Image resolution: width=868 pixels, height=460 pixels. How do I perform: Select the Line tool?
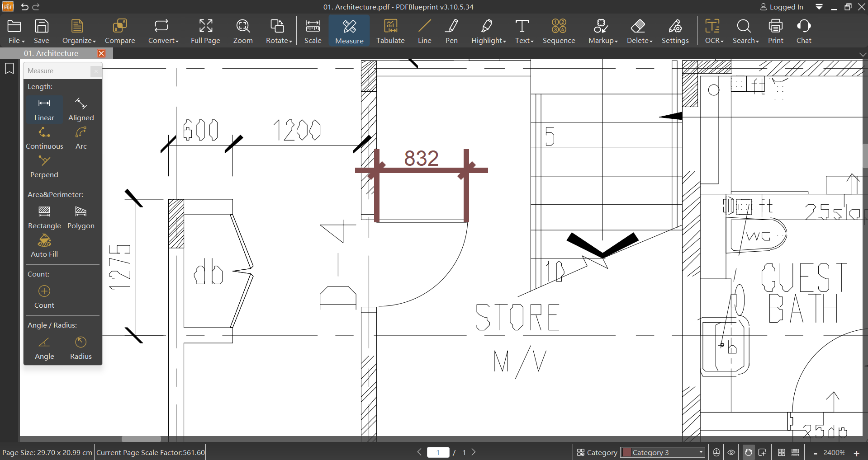[x=424, y=31]
